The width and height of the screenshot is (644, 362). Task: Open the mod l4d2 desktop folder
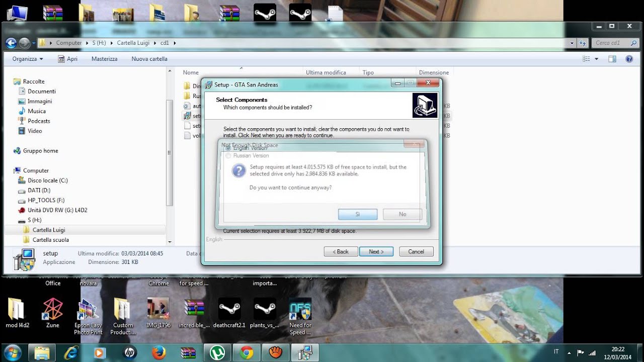(17, 313)
